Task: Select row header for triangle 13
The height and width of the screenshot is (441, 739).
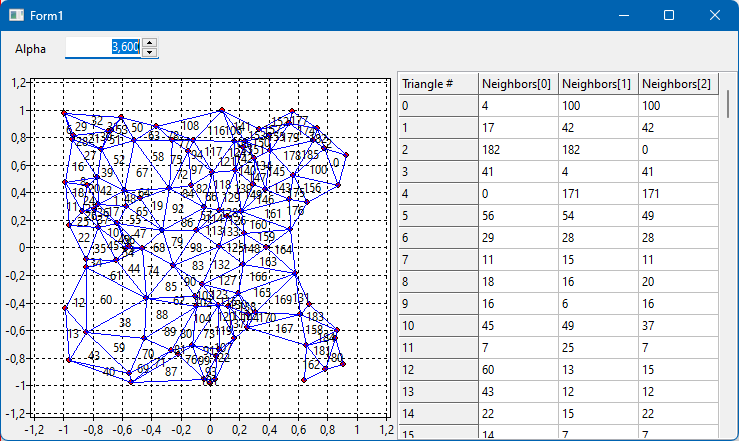Action: coord(438,392)
